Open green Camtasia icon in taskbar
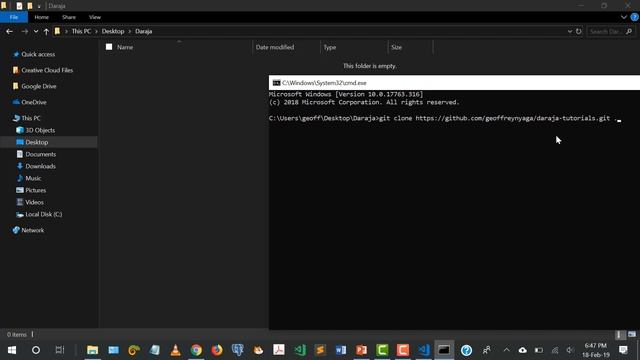640x360 pixels. (382, 350)
